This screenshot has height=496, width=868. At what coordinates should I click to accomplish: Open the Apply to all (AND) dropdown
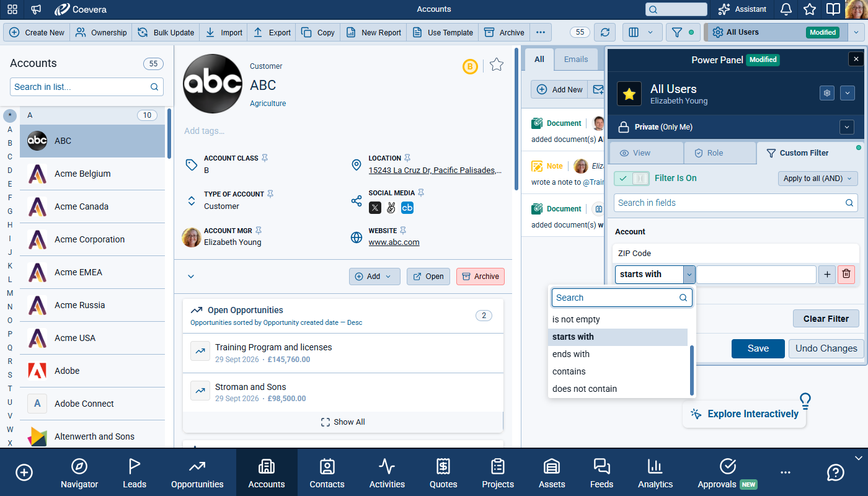(x=817, y=179)
